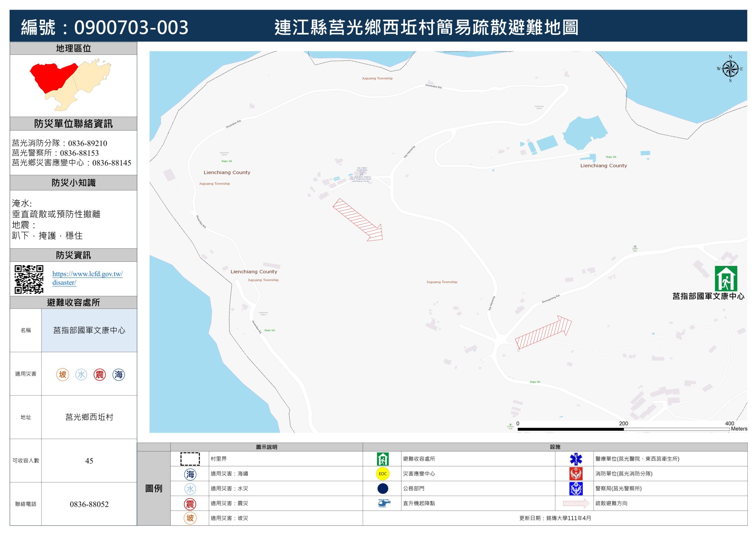Click the dark blue 公務部門 circle

383,489
